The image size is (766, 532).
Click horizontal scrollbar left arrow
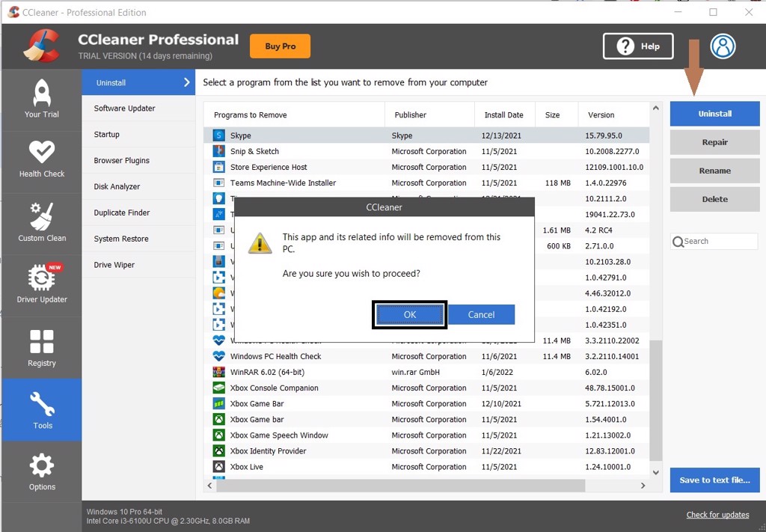pos(210,486)
